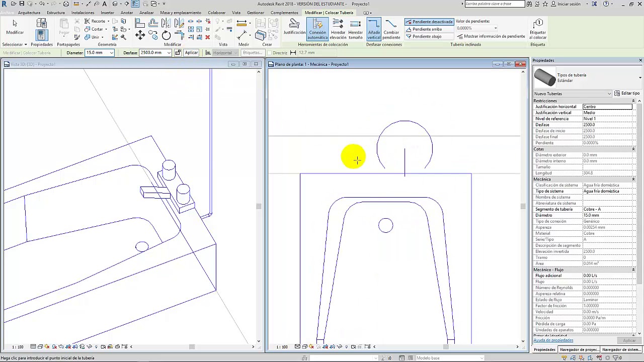The width and height of the screenshot is (644, 362).
Task: Open the Gestionar ribbon tab
Action: (256, 13)
